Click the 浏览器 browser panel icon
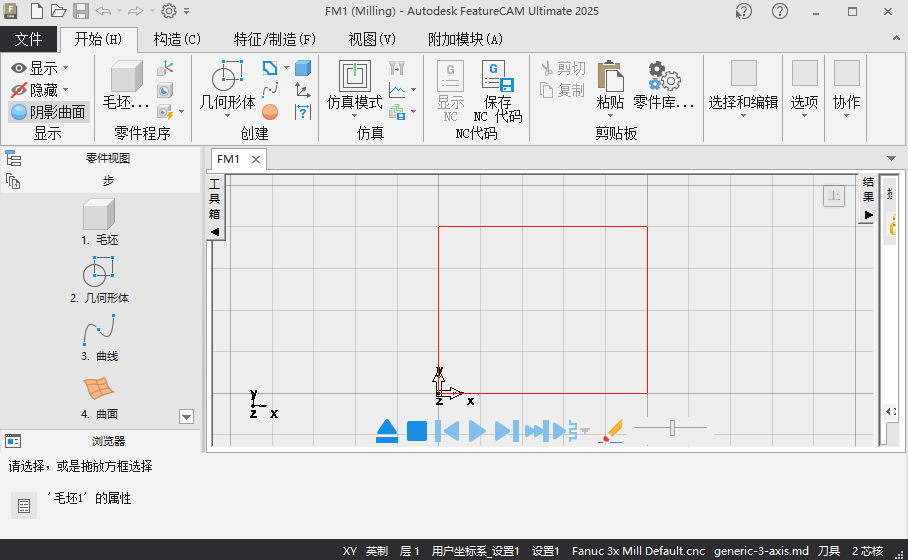Image resolution: width=908 pixels, height=560 pixels. point(13,441)
